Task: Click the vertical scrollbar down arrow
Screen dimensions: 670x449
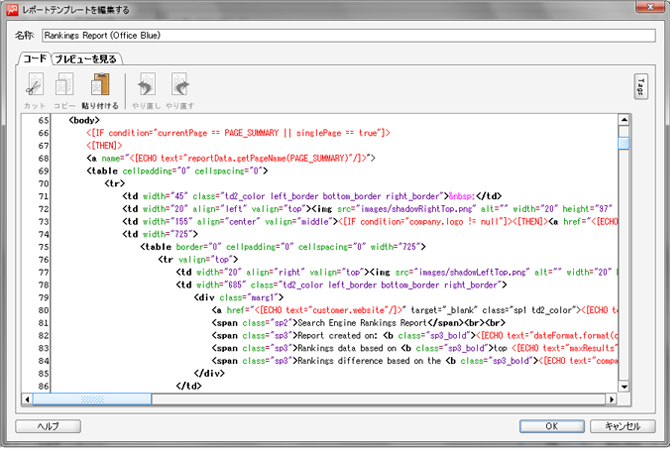Action: coord(624,387)
